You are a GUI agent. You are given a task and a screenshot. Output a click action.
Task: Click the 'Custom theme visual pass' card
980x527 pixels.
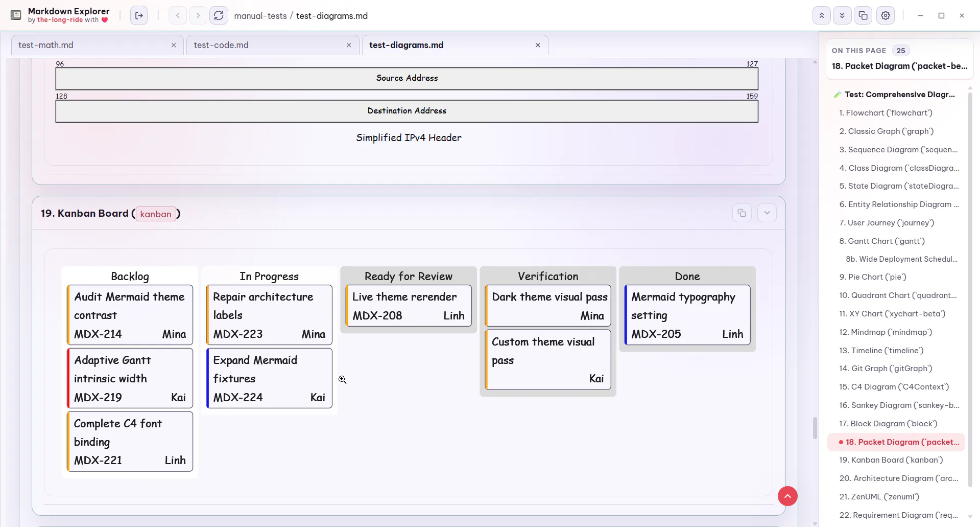coord(548,360)
